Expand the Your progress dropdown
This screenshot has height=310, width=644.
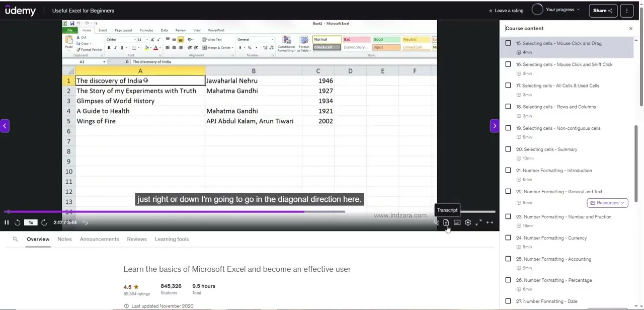555,10
